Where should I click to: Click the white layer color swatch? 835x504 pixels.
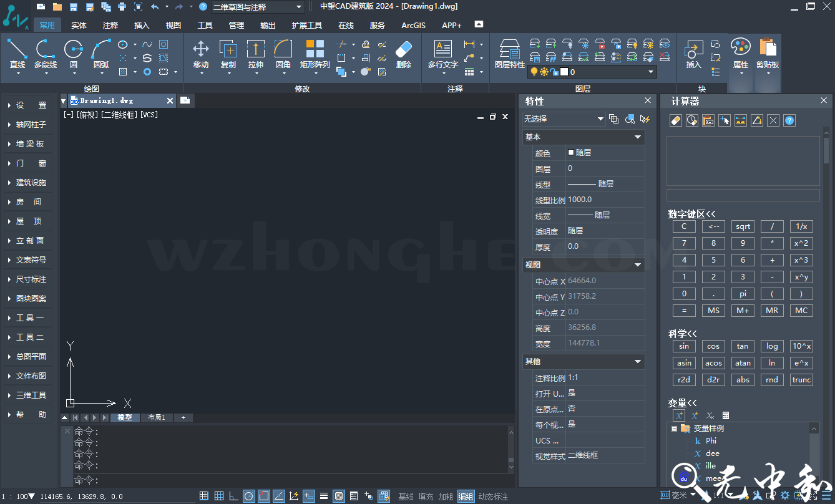pos(564,71)
